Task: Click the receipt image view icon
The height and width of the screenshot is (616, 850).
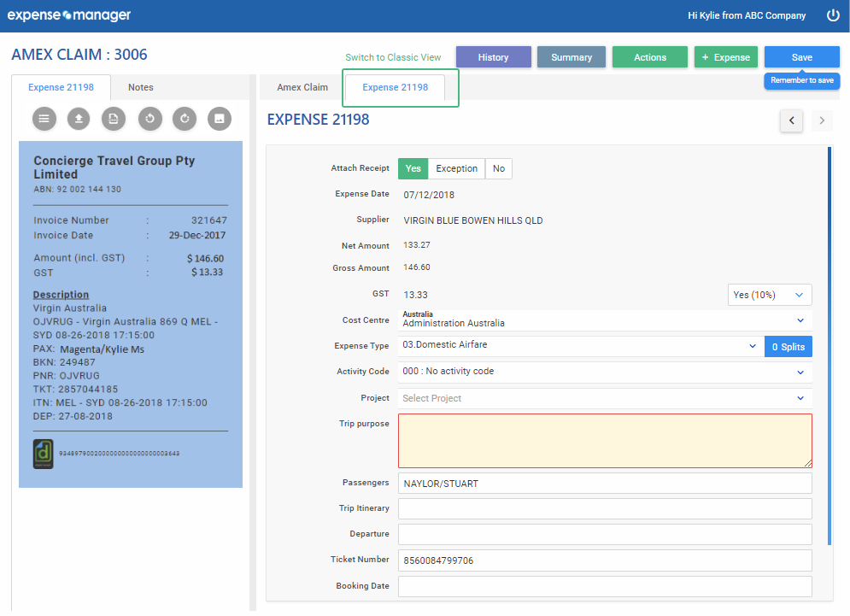Action: pyautogui.click(x=220, y=119)
